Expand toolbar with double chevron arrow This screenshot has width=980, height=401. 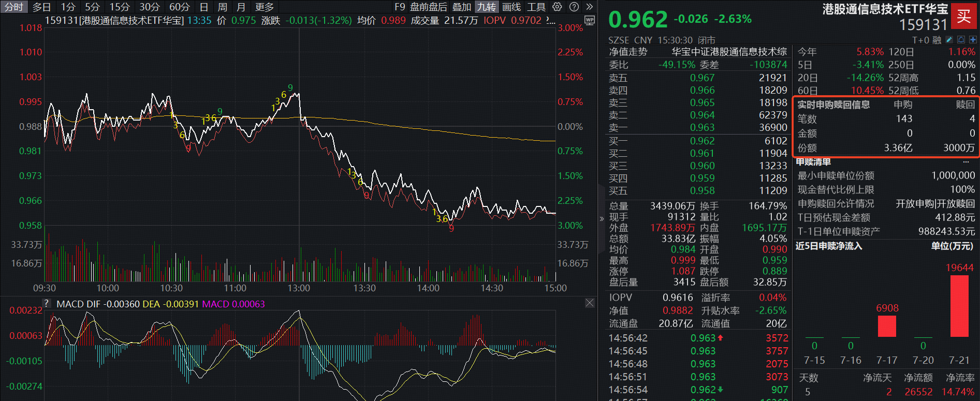tap(589, 7)
